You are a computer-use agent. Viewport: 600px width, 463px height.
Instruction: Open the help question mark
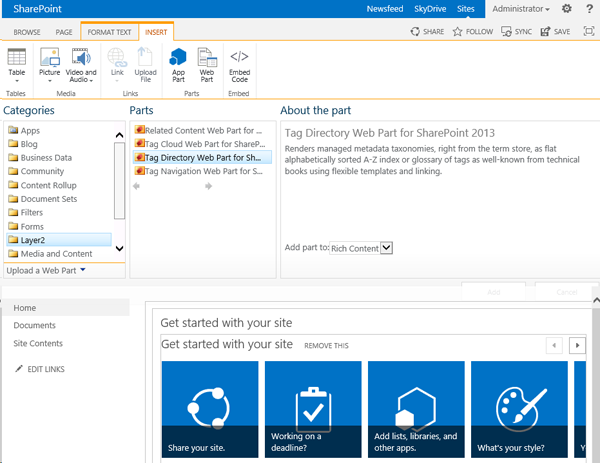tap(589, 9)
